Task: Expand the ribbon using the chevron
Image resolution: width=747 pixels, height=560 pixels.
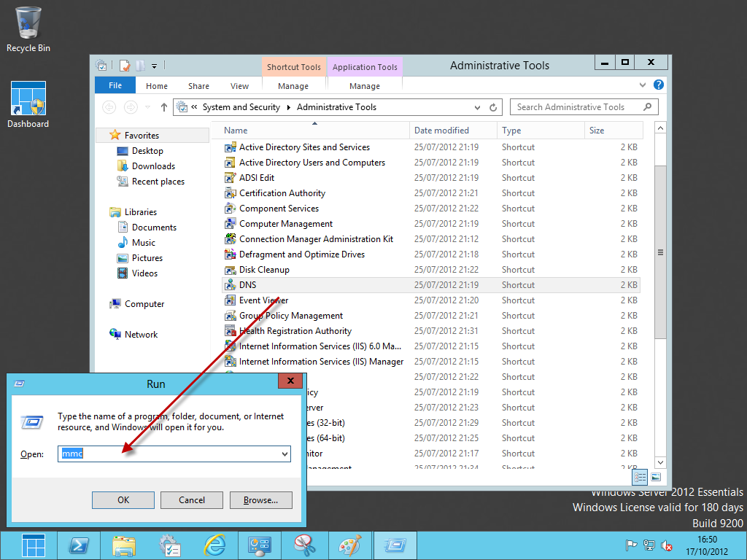Action: pos(643,85)
